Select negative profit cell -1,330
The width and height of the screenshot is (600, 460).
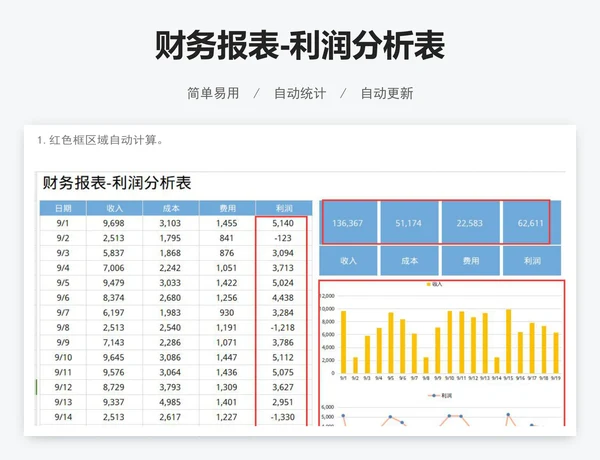pyautogui.click(x=283, y=417)
